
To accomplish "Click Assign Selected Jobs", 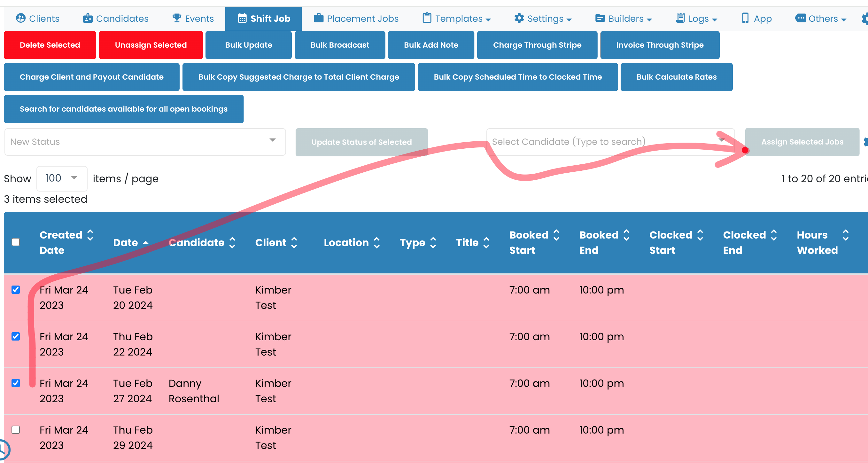I will (x=802, y=142).
